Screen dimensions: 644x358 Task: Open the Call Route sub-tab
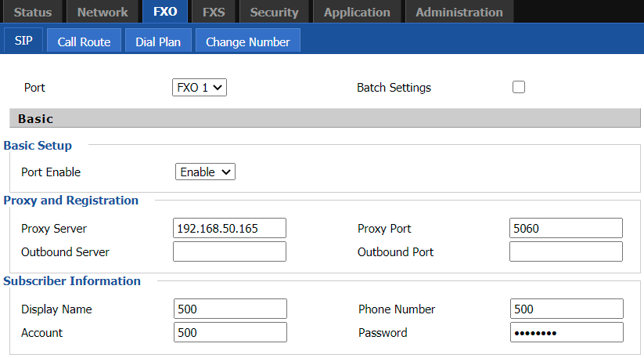84,42
